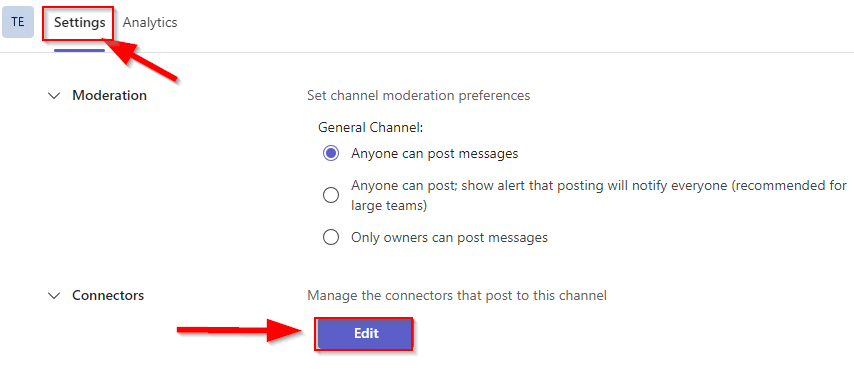
Task: Click the Edit connectors button
Action: (365, 334)
